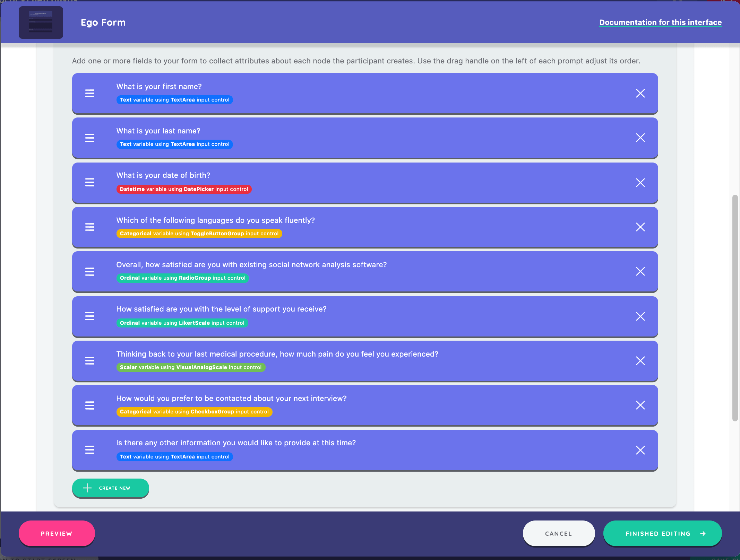The height and width of the screenshot is (560, 740).
Task: Click drag handle of other information field
Action: (90, 450)
